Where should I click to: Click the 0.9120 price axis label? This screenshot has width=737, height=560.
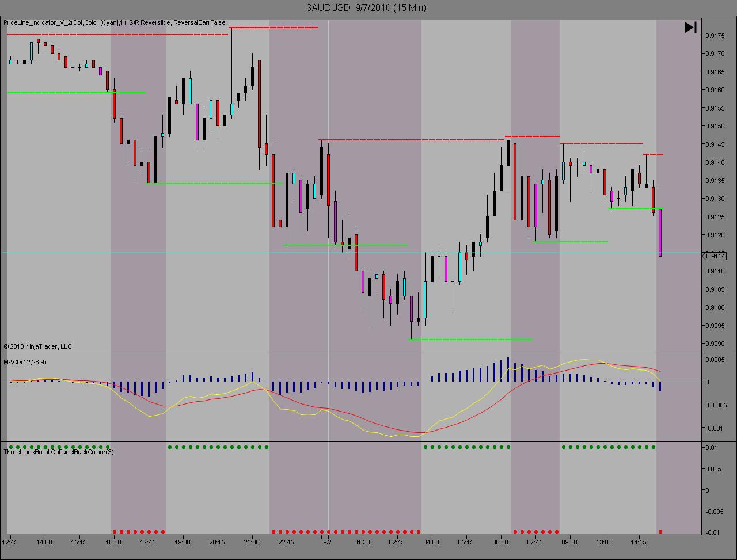tap(716, 235)
